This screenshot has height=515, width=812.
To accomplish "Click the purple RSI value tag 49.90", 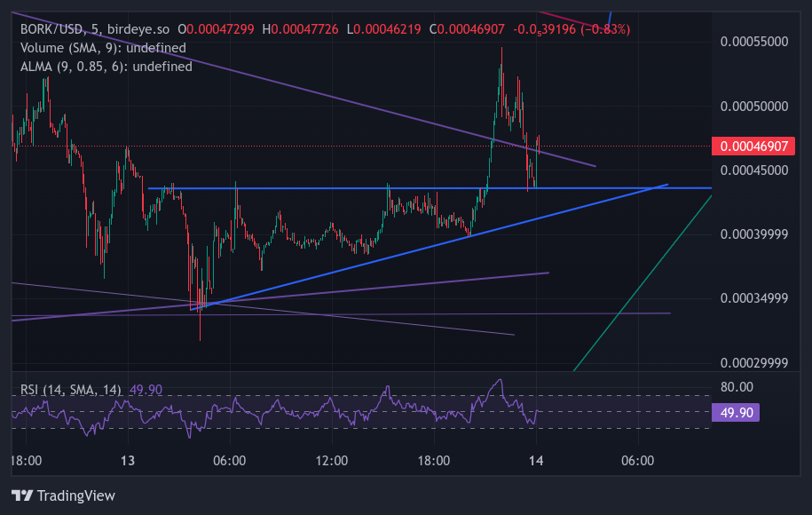I will coord(736,412).
